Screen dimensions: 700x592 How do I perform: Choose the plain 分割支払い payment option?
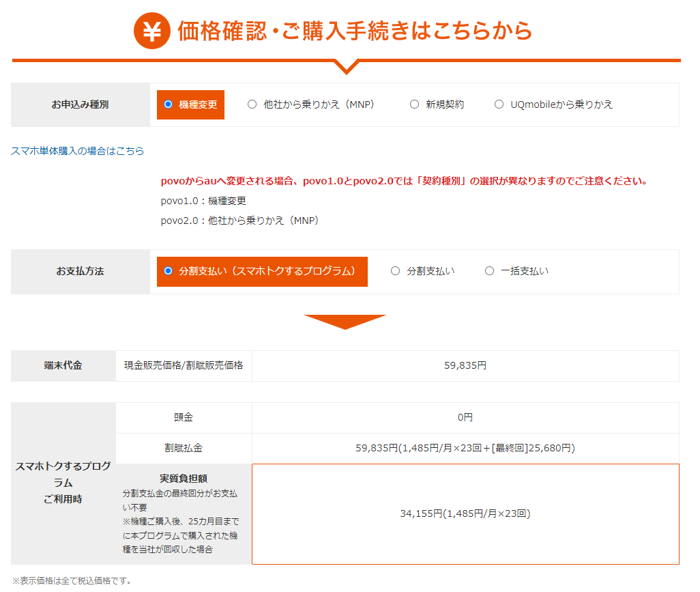click(396, 271)
